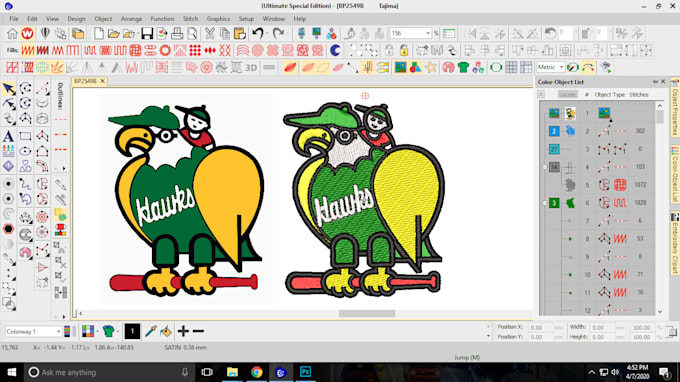Click the printer icon

tap(177, 33)
